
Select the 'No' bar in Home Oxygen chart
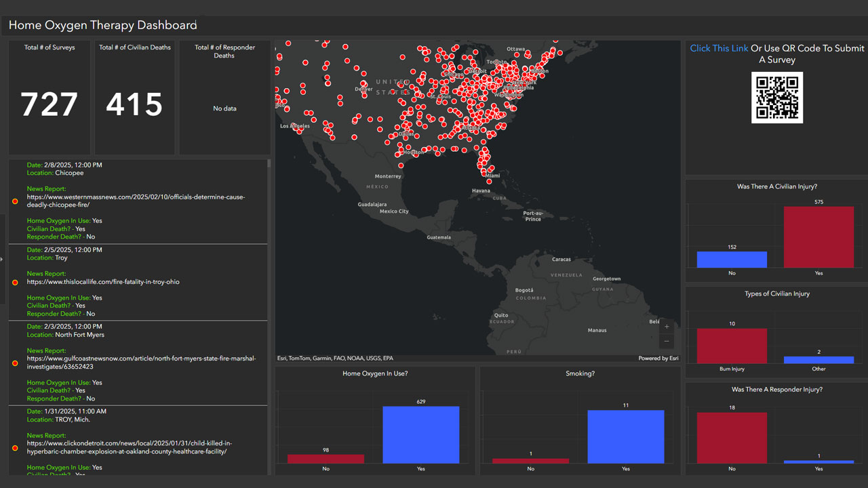325,458
